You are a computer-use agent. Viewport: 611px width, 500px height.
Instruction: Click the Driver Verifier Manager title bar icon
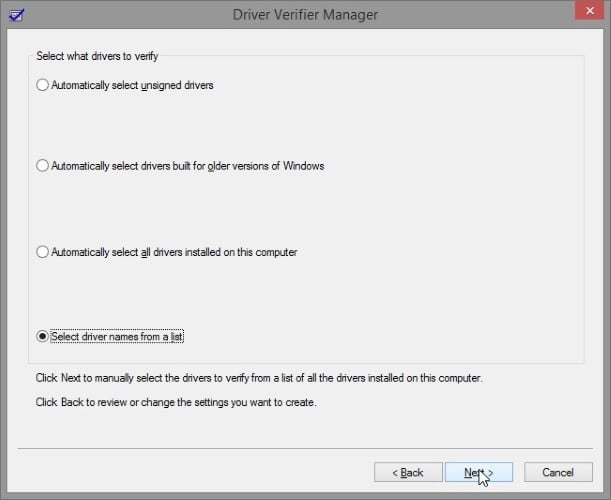click(x=16, y=15)
